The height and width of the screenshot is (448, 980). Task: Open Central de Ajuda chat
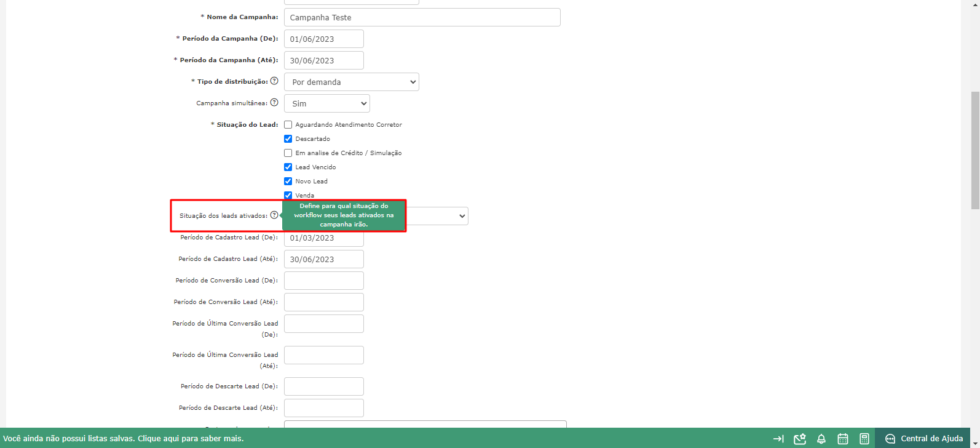(924, 439)
